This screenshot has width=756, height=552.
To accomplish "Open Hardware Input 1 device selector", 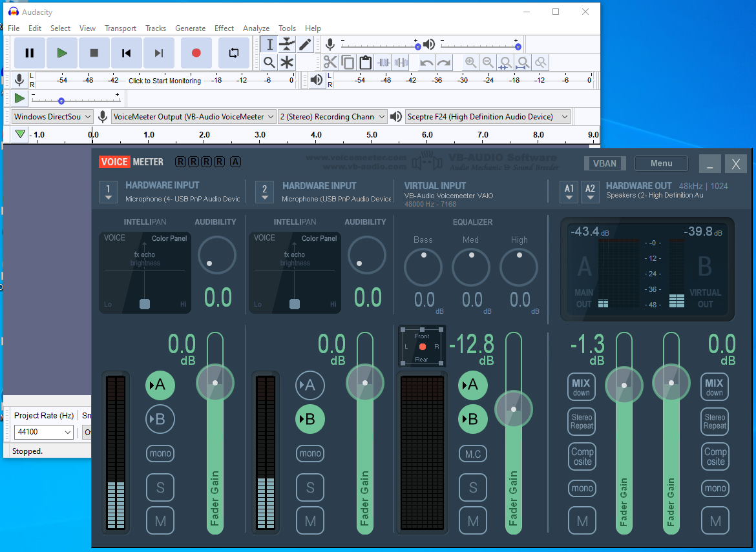I will (109, 192).
